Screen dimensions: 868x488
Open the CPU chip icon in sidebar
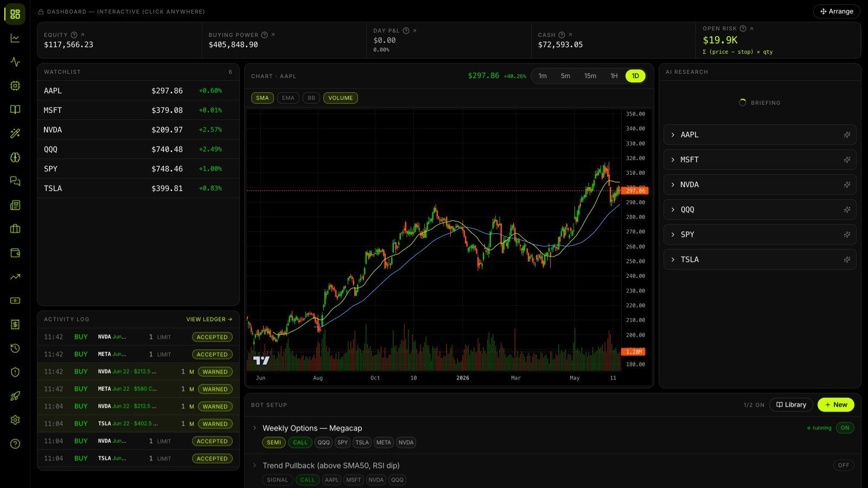[x=15, y=86]
